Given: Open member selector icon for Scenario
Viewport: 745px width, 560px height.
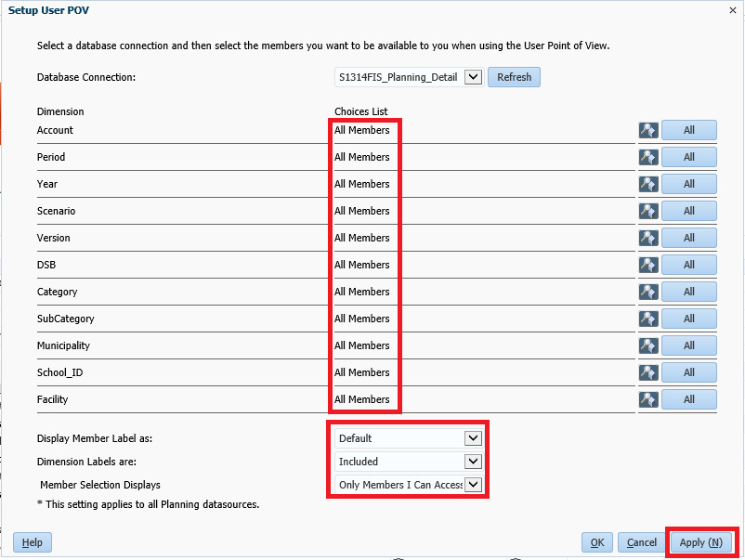Looking at the screenshot, I should tap(648, 212).
